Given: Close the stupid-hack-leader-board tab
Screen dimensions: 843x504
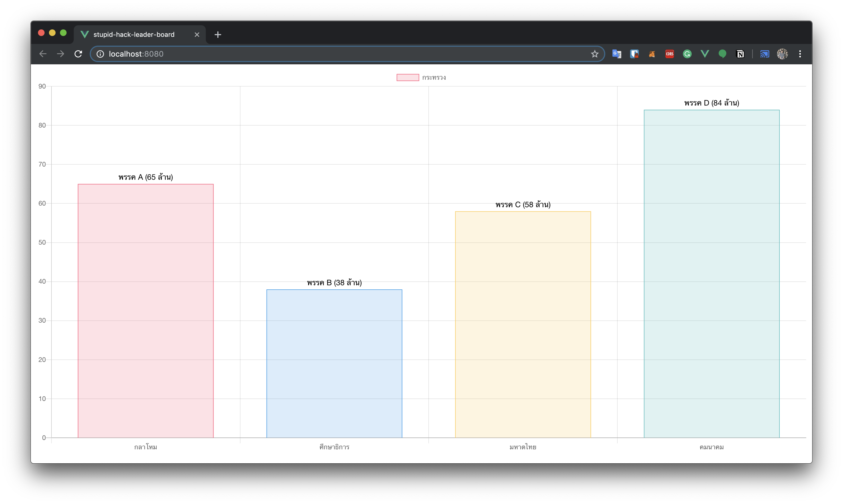Looking at the screenshot, I should (197, 35).
